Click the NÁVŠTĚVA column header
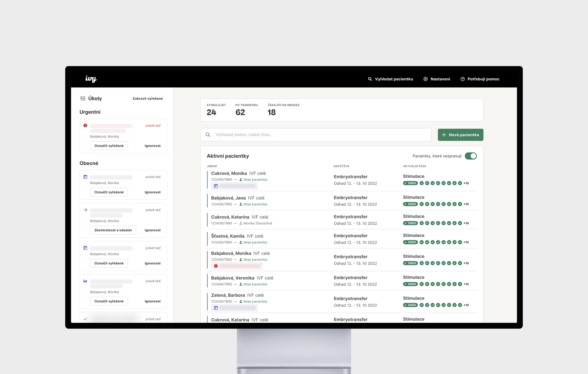The width and height of the screenshot is (588, 374). (x=341, y=166)
